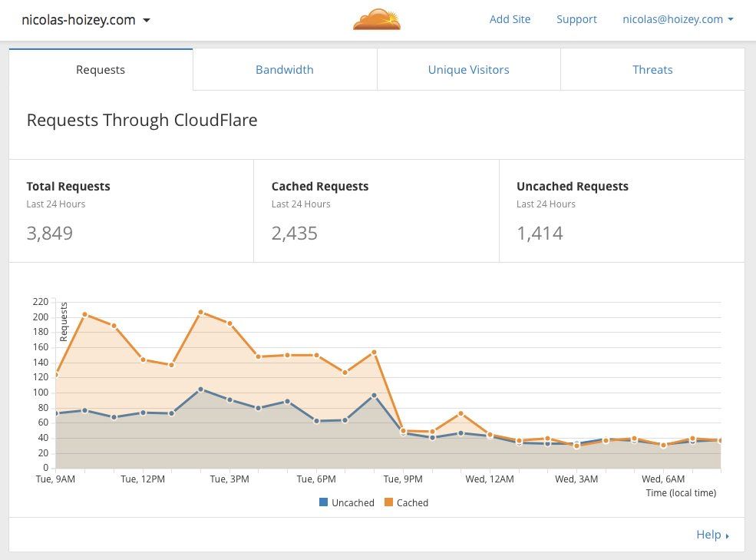Open the nicolas-hoizey.com site dropdown
756x560 pixels.
point(86,20)
